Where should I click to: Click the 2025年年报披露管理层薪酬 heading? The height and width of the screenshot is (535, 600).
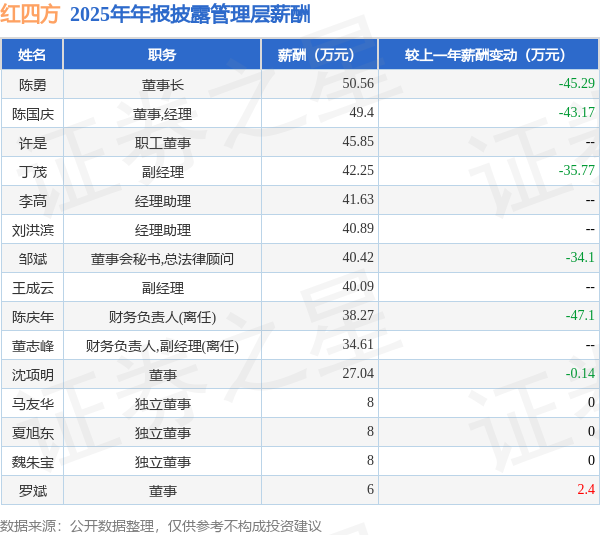[x=190, y=15]
